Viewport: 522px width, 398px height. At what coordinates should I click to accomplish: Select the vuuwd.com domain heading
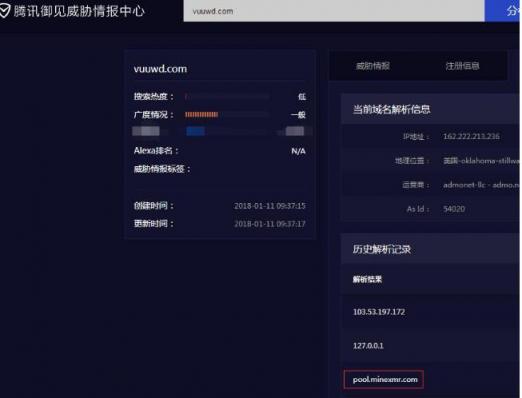(x=160, y=69)
